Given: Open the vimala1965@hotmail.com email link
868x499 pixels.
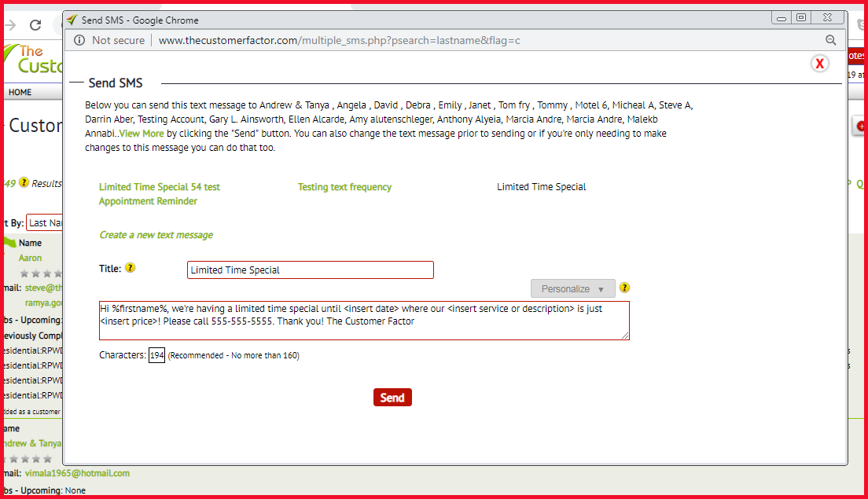Looking at the screenshot, I should pyautogui.click(x=78, y=474).
